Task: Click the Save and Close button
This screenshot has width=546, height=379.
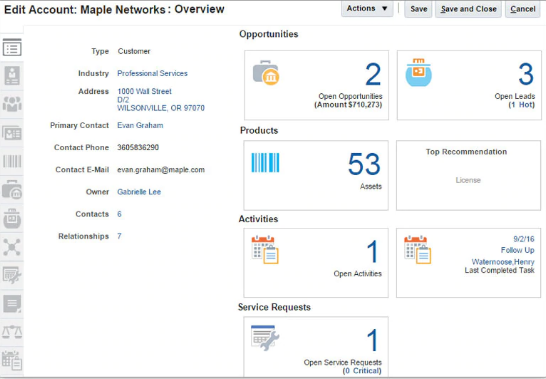Action: click(468, 9)
